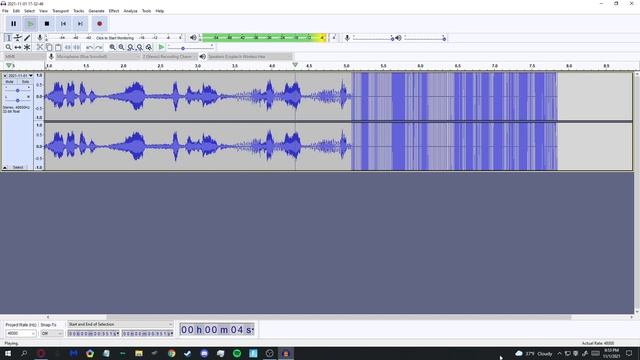Open the File menu

[5, 11]
